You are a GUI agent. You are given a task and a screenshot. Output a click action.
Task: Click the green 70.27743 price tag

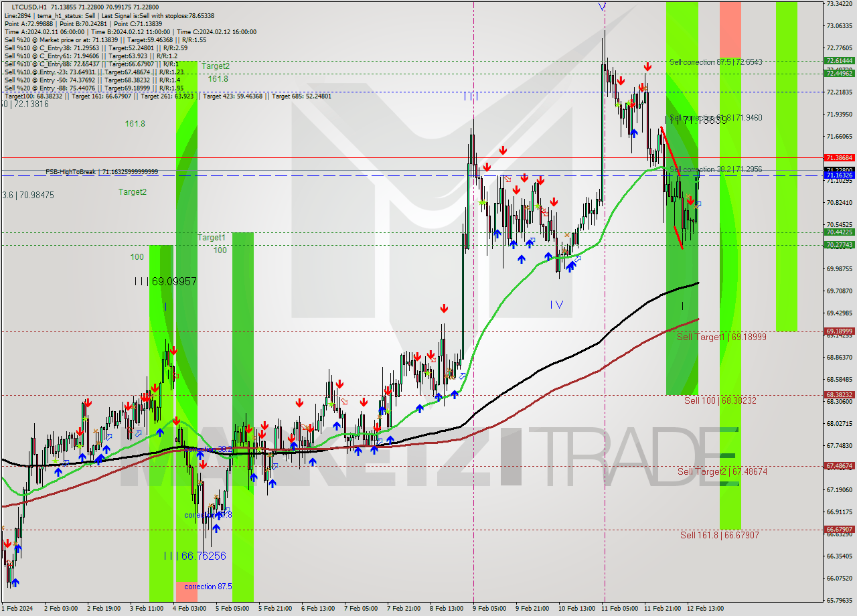(x=839, y=245)
